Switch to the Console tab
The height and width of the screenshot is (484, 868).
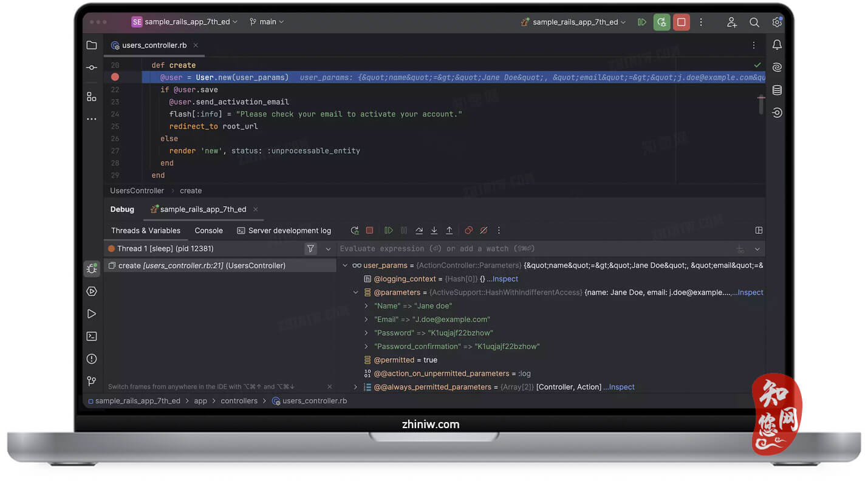209,231
